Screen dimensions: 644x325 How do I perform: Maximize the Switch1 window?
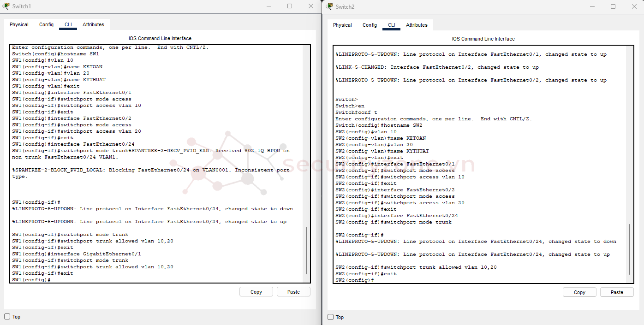click(x=290, y=6)
